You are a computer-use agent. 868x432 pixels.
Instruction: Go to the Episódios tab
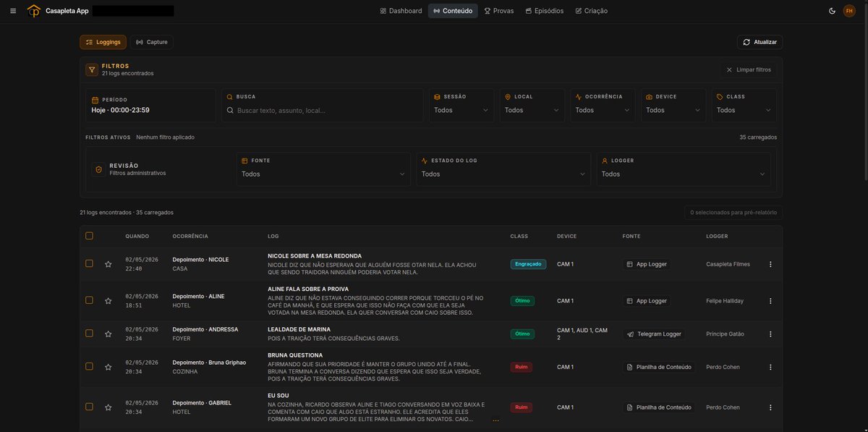(545, 11)
